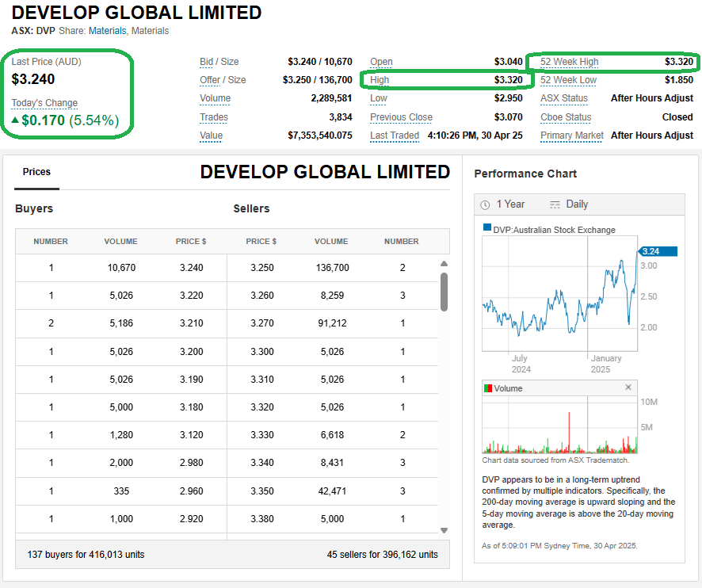Click the red-green Volume legend icon

coord(487,388)
